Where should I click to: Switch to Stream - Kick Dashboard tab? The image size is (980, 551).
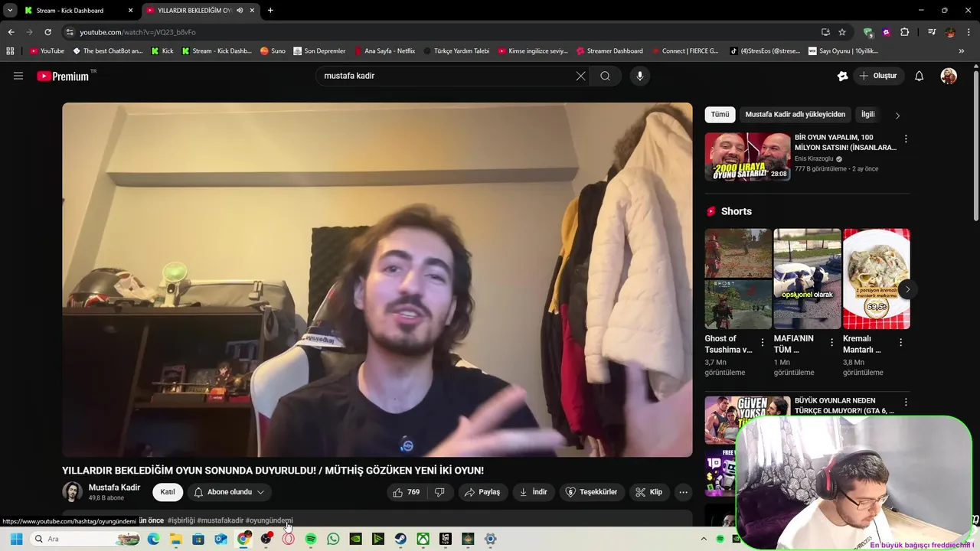78,11
